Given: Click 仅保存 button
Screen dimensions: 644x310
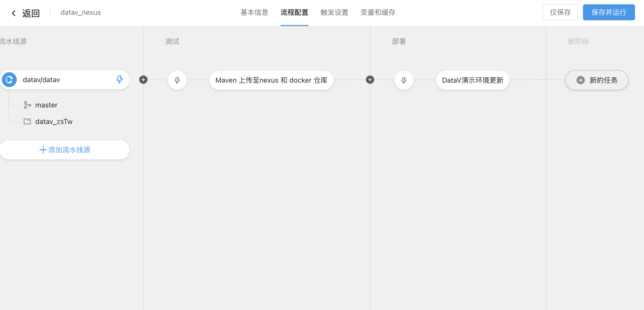Looking at the screenshot, I should tap(560, 12).
